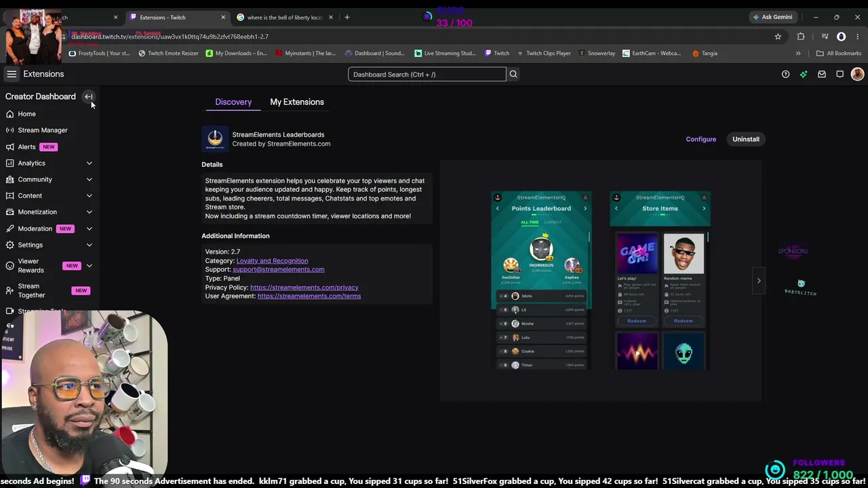
Task: Click the browser address bar URL
Action: (170, 37)
